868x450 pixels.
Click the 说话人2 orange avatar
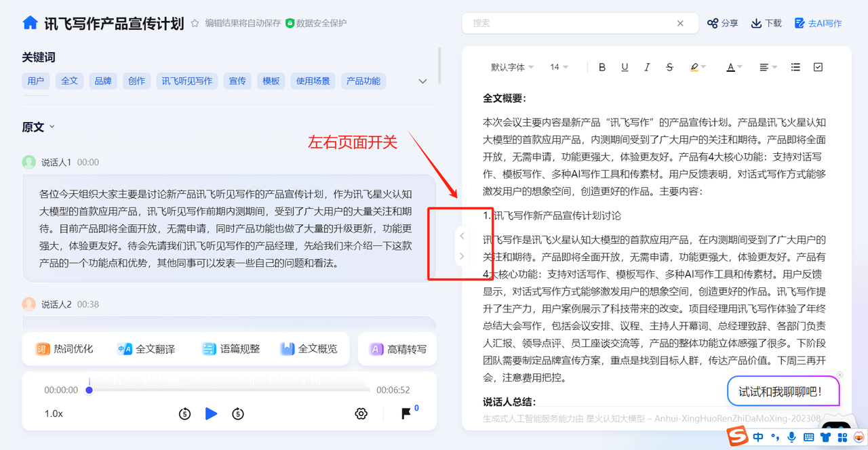point(28,304)
